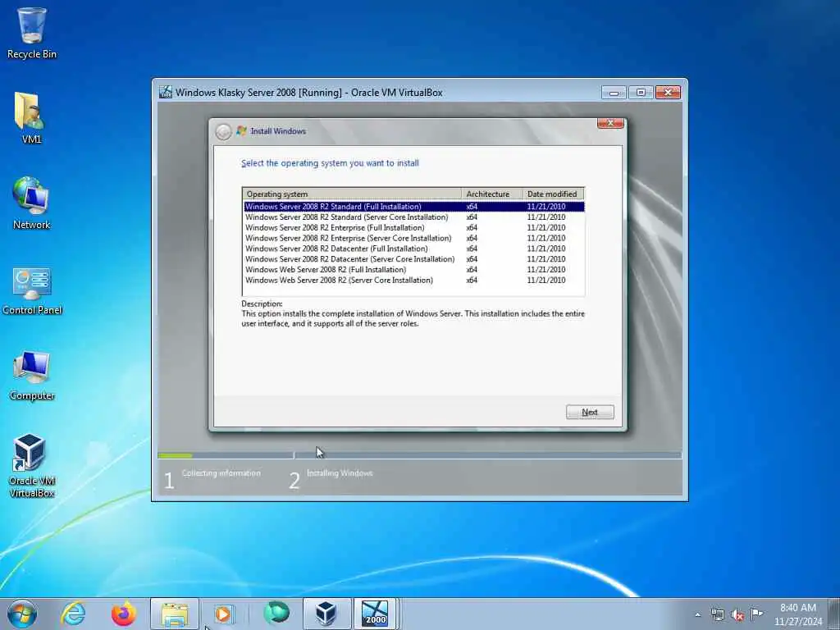
Task: Sort by Date modified column header
Action: 553,194
